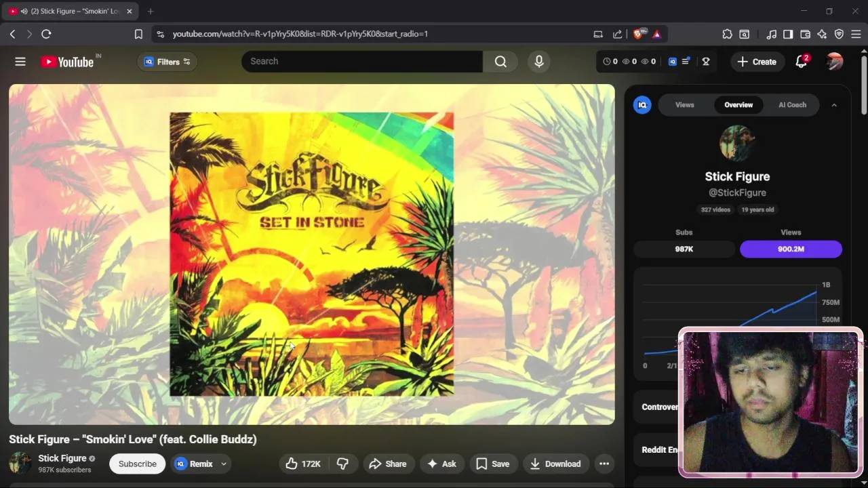Click the Ask button
Screen dimensions: 868x488
point(441,464)
